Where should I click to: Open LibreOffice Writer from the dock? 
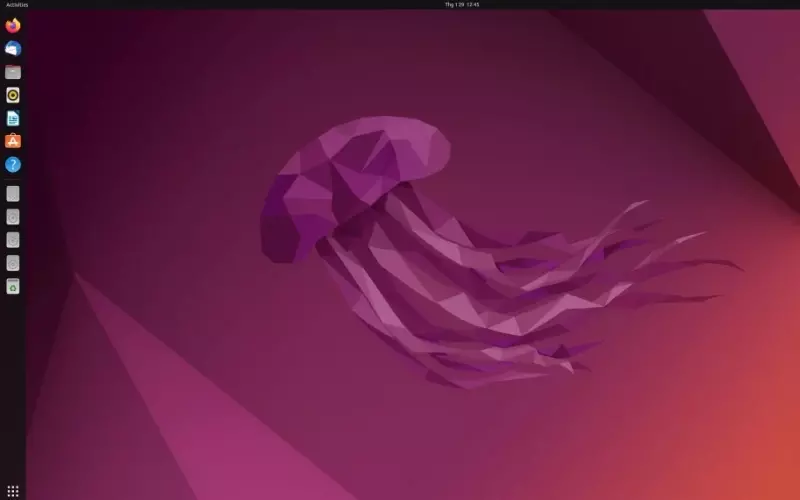point(13,118)
